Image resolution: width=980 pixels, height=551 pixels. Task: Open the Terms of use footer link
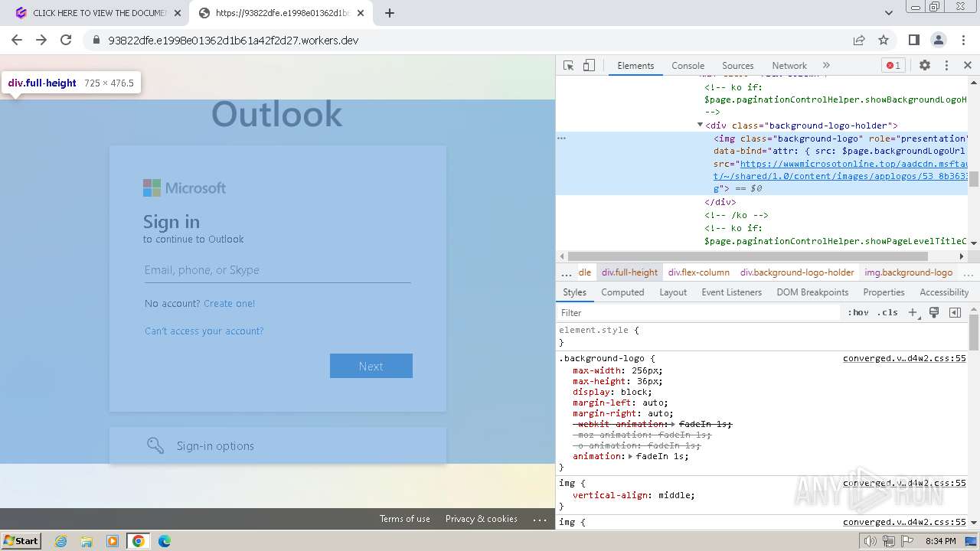pyautogui.click(x=405, y=519)
